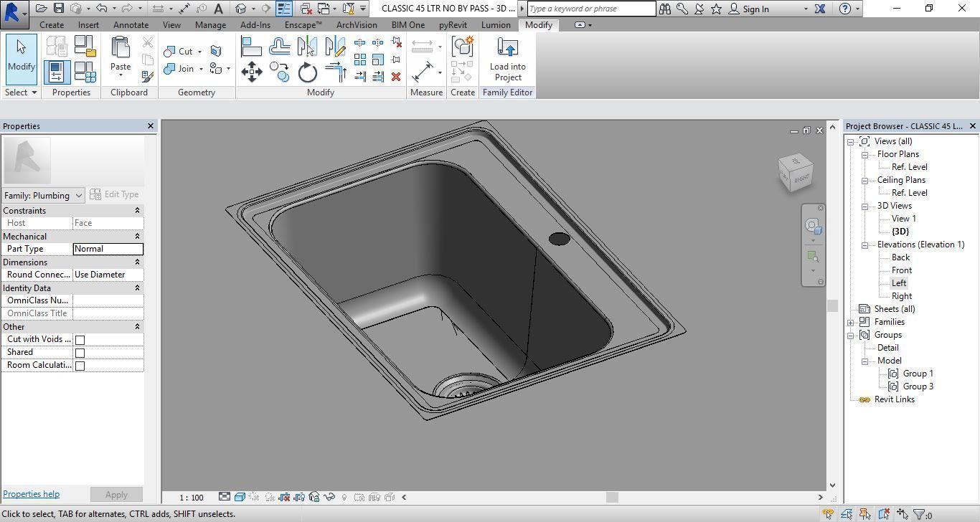The width and height of the screenshot is (980, 522).
Task: Click the Align tool in Modify panel
Action: click(x=251, y=47)
